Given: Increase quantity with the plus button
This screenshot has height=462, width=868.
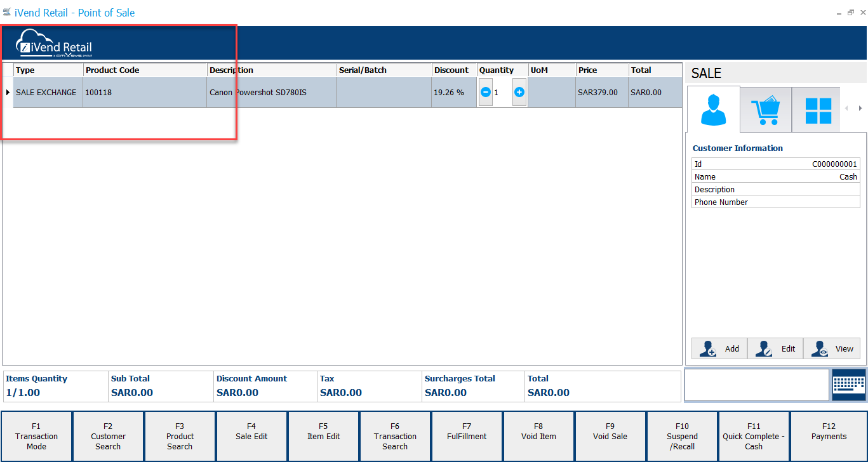Looking at the screenshot, I should click(519, 93).
